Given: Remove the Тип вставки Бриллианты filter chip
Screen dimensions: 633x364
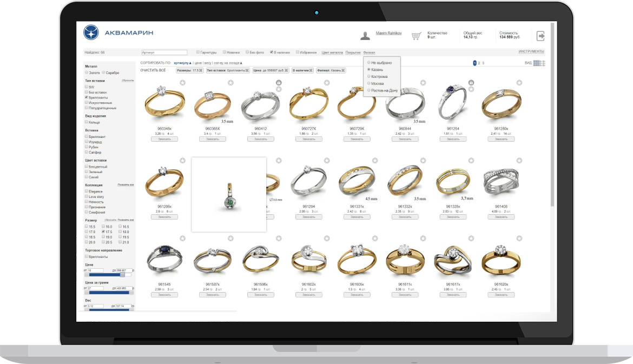Looking at the screenshot, I should pos(247,70).
